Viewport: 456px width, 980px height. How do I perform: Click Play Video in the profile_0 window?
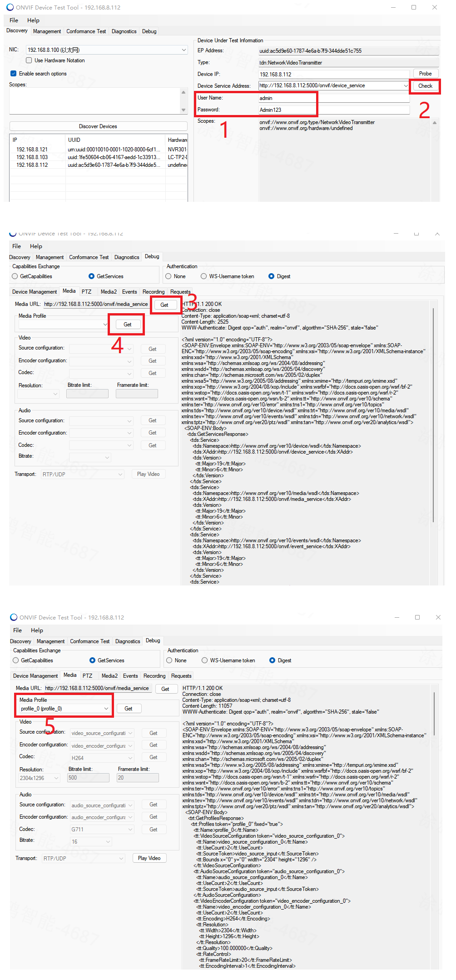click(x=149, y=858)
